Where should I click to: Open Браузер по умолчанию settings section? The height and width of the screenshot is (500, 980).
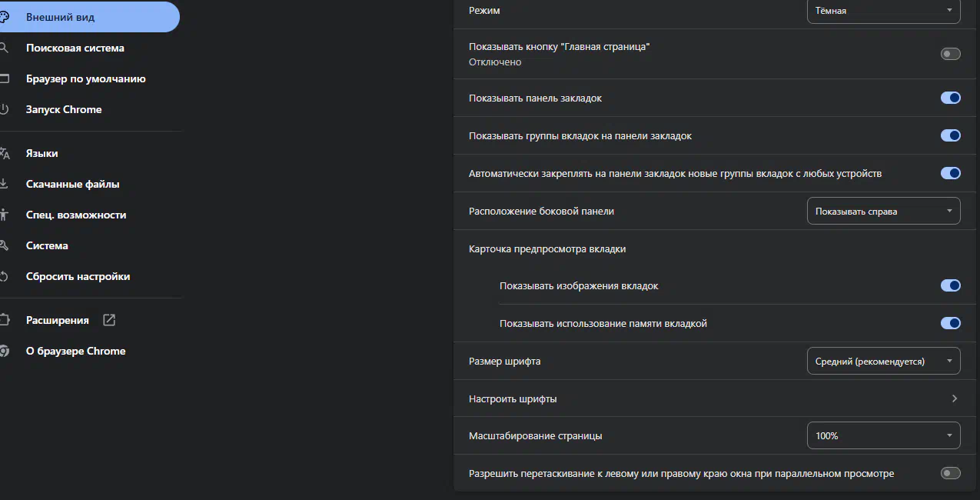click(x=85, y=78)
